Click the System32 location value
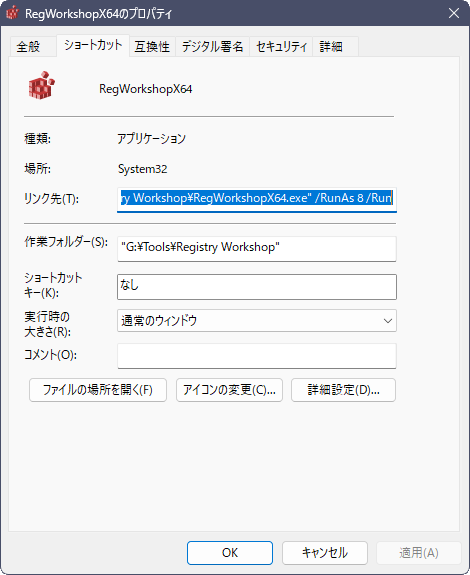This screenshot has width=470, height=575. tap(143, 169)
